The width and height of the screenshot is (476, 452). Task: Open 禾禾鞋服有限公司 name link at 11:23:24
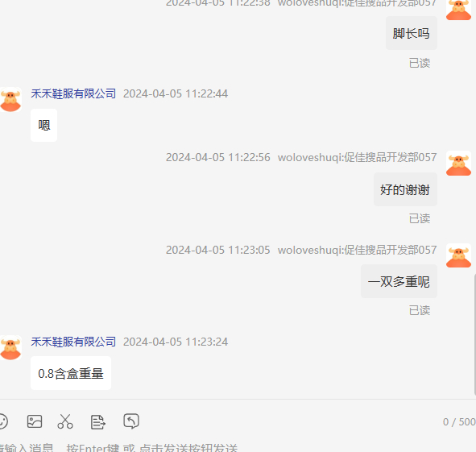click(73, 342)
